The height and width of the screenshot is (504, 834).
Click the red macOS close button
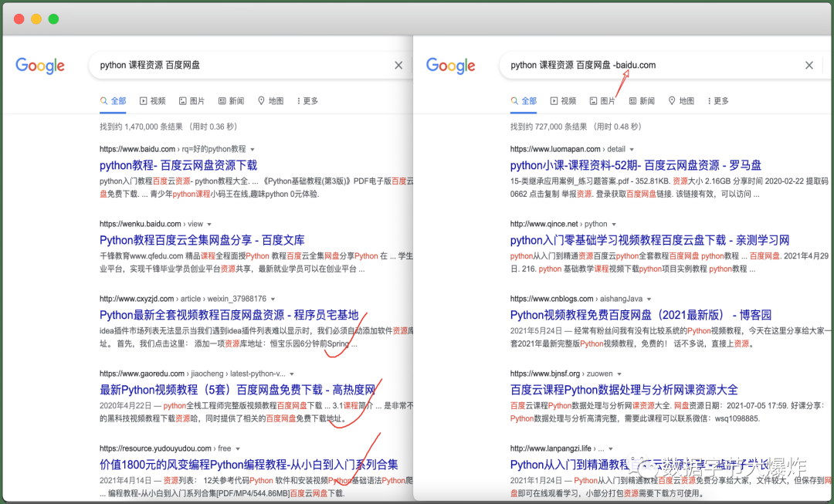[x=19, y=19]
